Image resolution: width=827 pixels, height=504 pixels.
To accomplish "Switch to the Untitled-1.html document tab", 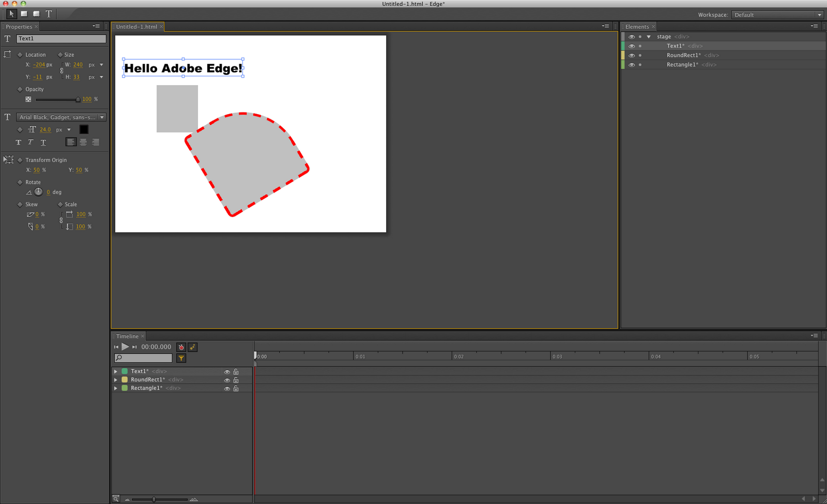I will click(x=136, y=27).
